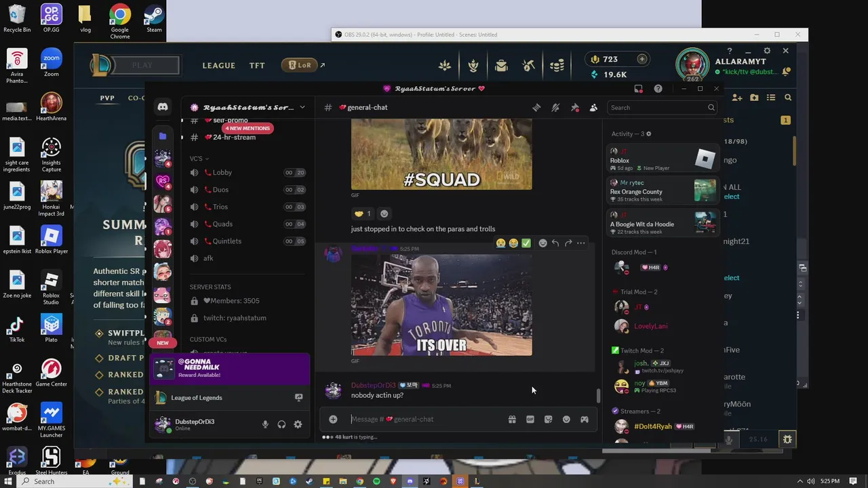Open Spotify icon on Windows taskbar
Screen dimensions: 868x488
click(x=376, y=481)
